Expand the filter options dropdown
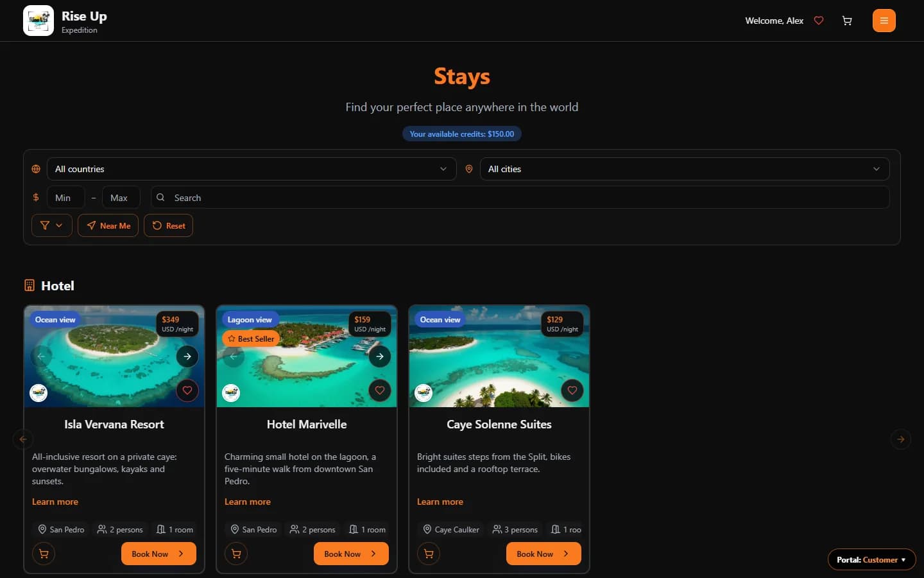The height and width of the screenshot is (578, 924). pos(52,225)
